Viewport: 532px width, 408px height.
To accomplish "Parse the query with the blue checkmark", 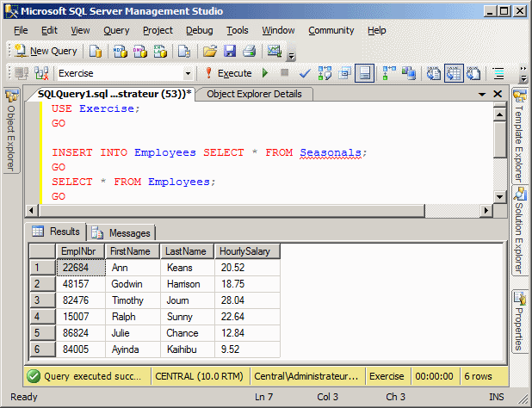I will [x=305, y=73].
